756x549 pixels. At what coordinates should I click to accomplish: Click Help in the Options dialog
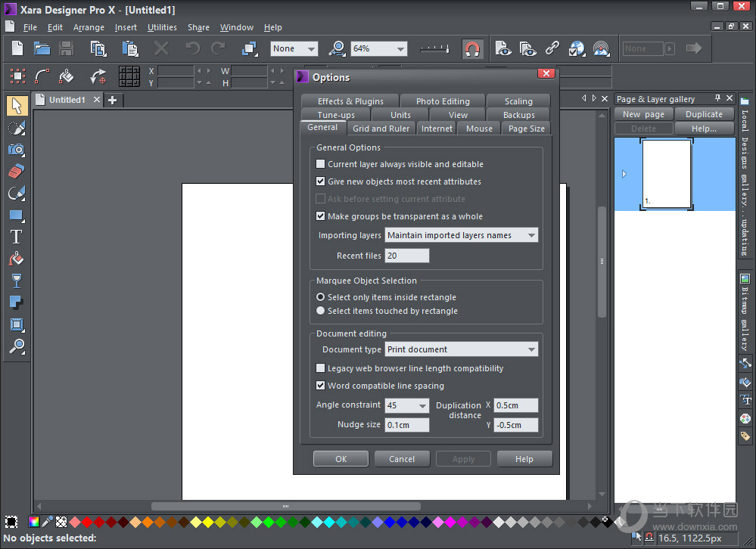point(524,459)
